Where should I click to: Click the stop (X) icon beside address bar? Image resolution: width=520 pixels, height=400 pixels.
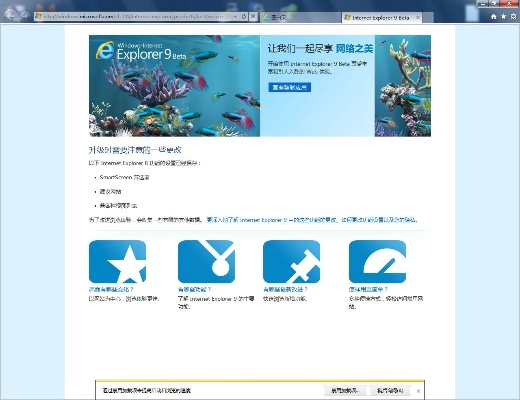click(x=253, y=16)
